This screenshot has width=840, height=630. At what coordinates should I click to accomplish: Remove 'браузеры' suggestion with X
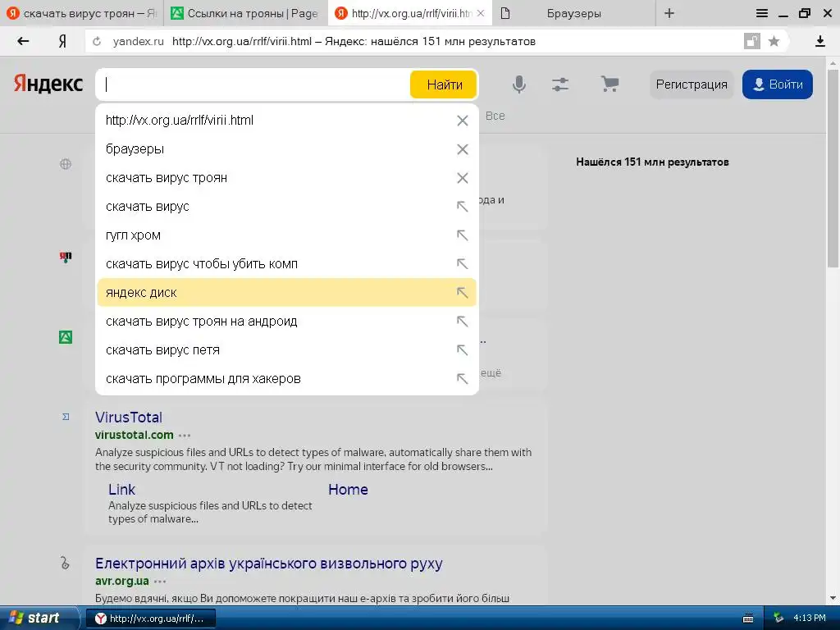coord(463,149)
